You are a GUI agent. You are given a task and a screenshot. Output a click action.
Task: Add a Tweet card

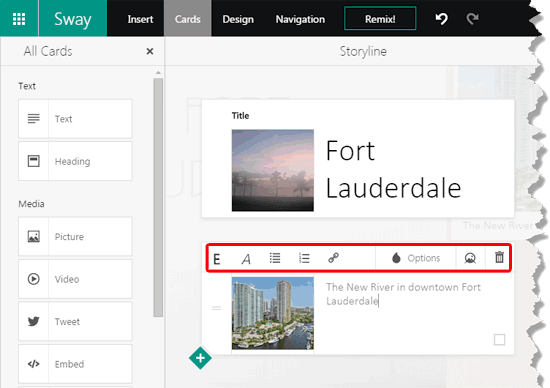coord(75,321)
